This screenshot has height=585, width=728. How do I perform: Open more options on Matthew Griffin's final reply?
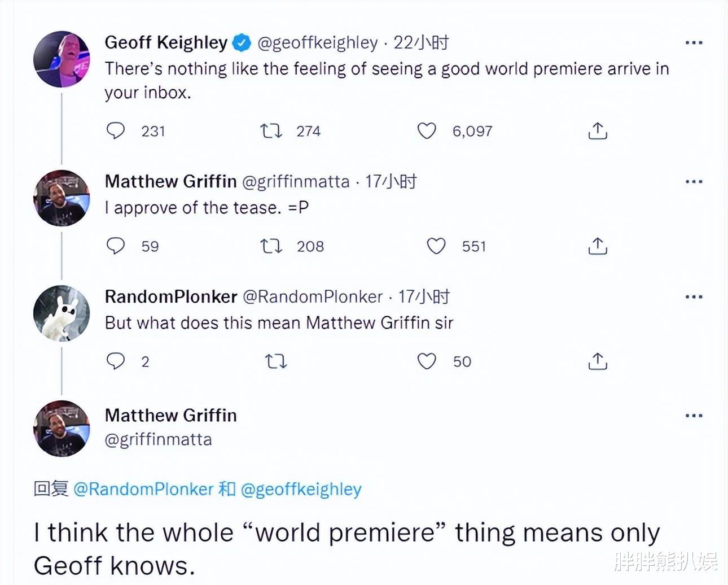pyautogui.click(x=694, y=416)
